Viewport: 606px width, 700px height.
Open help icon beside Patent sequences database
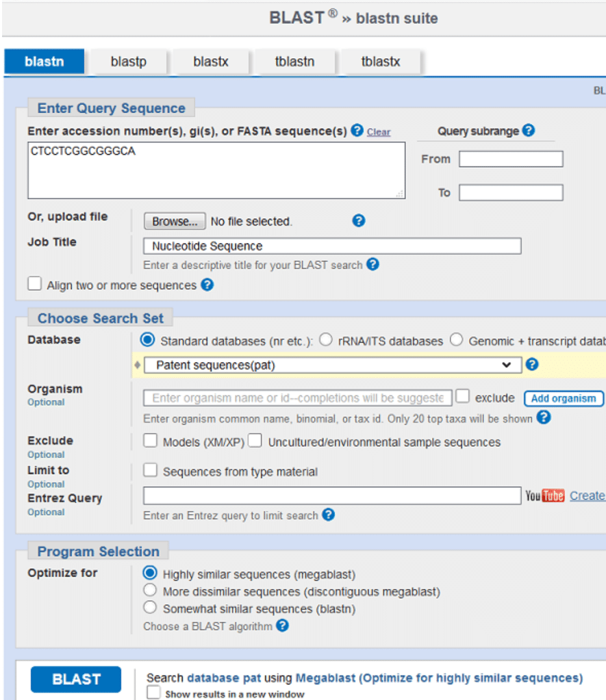click(532, 364)
